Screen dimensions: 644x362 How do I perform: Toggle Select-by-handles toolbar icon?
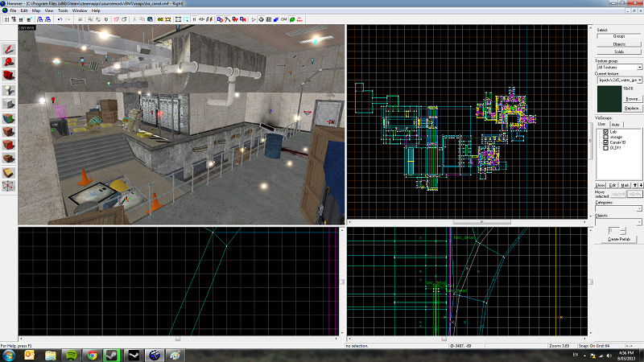point(178,19)
